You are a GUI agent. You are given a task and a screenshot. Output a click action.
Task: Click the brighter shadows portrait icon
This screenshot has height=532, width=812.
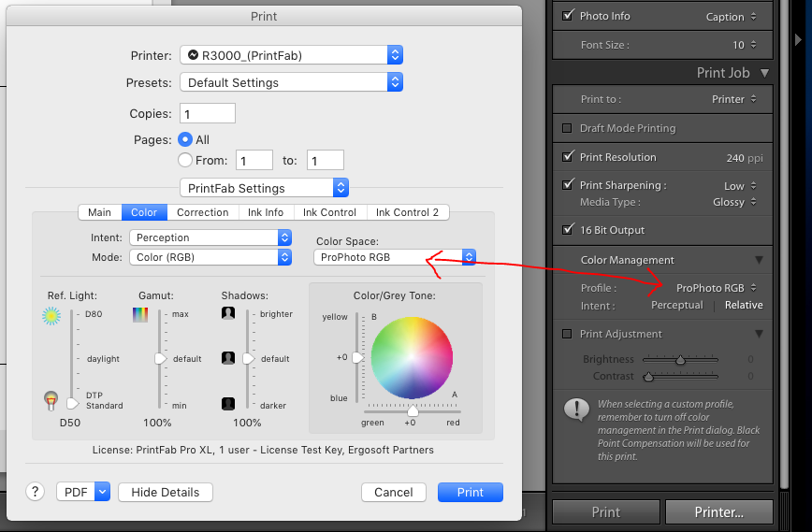tap(227, 314)
